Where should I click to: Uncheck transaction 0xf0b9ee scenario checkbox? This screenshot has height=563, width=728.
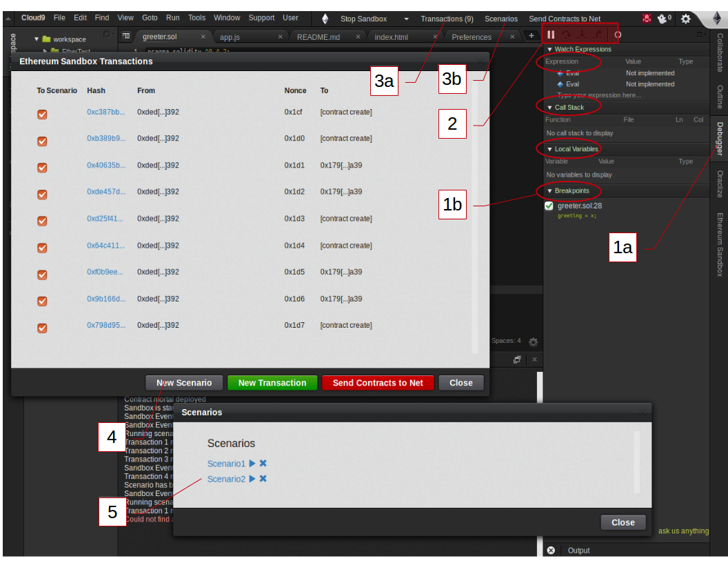(x=42, y=275)
